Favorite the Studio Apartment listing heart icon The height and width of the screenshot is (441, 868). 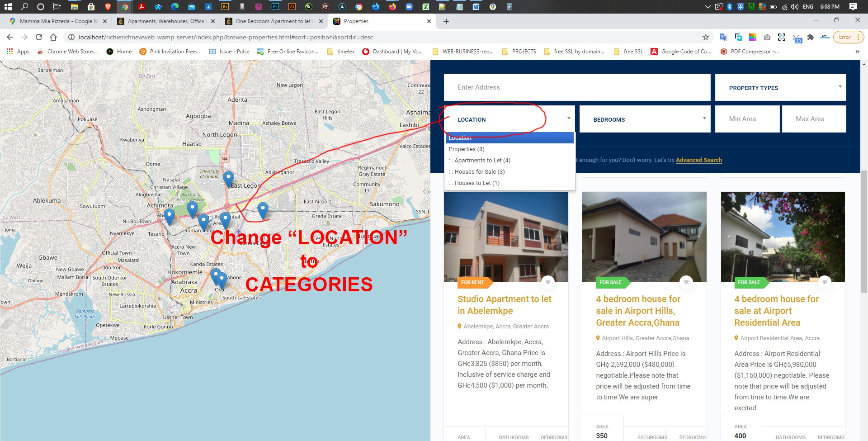coord(547,282)
